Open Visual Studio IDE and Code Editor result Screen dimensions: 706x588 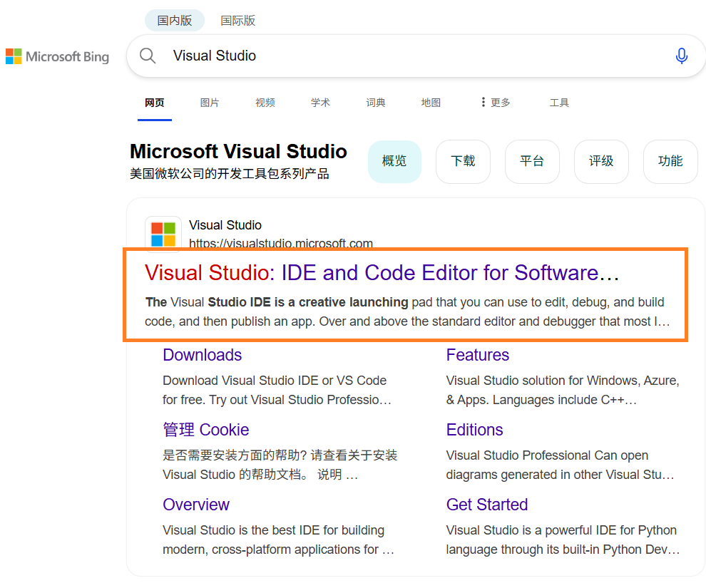382,273
